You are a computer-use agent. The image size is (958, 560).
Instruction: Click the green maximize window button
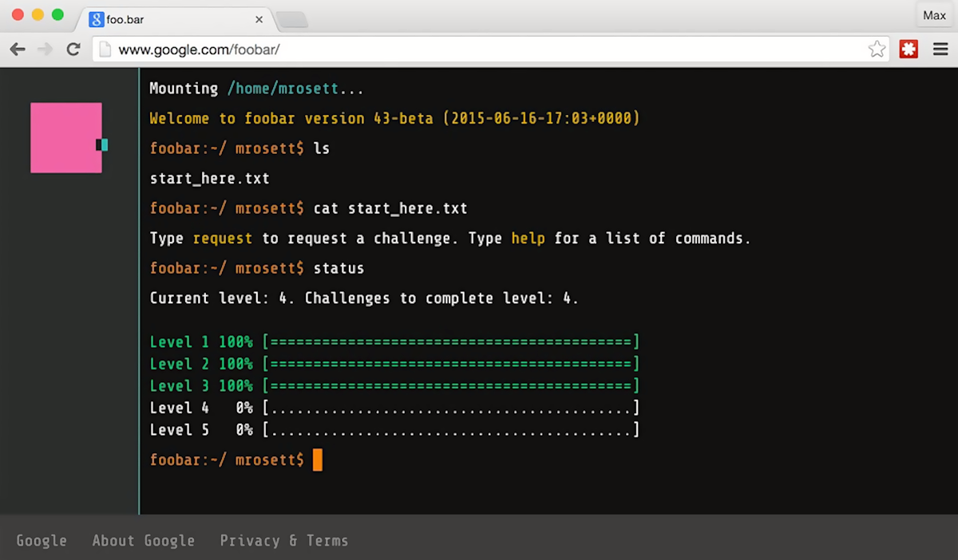pyautogui.click(x=57, y=14)
